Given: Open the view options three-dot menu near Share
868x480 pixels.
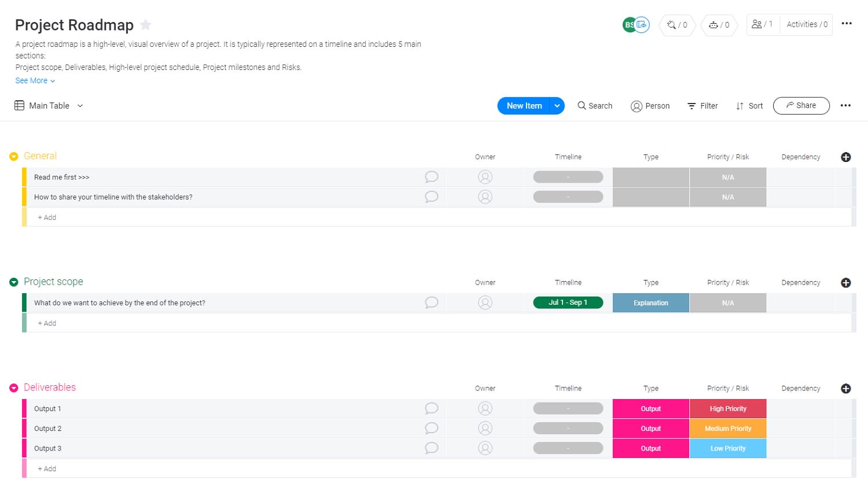Looking at the screenshot, I should click(845, 106).
